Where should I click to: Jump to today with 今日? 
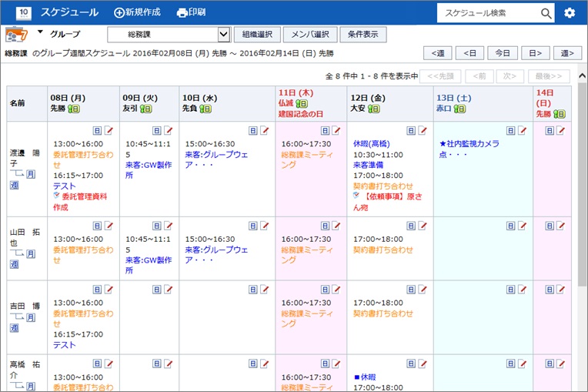(x=502, y=53)
